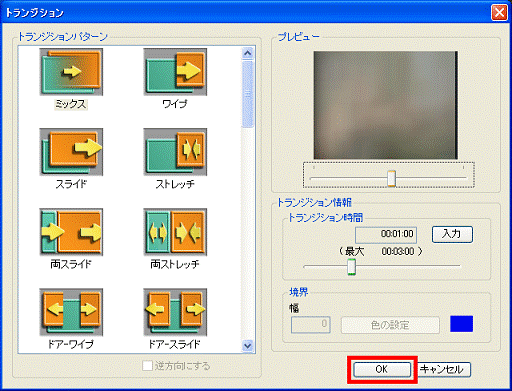Select the ミックス transition pattern icon
The height and width of the screenshot is (391, 512).
(71, 72)
